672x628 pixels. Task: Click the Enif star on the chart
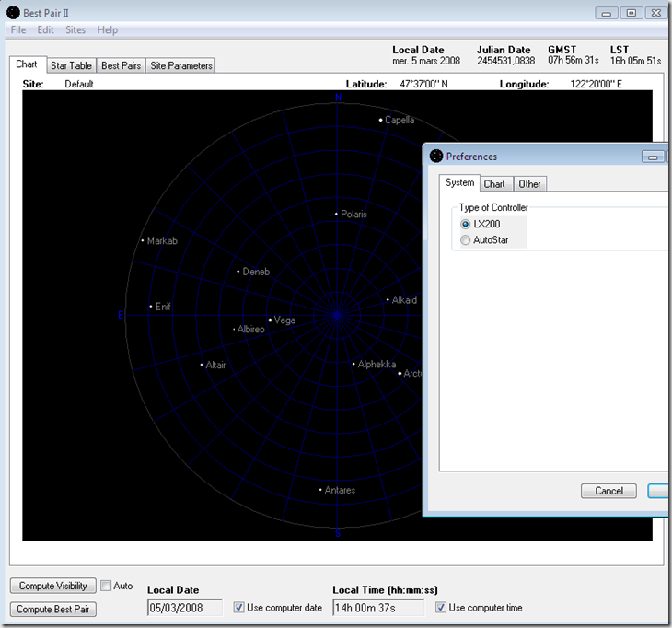[151, 307]
